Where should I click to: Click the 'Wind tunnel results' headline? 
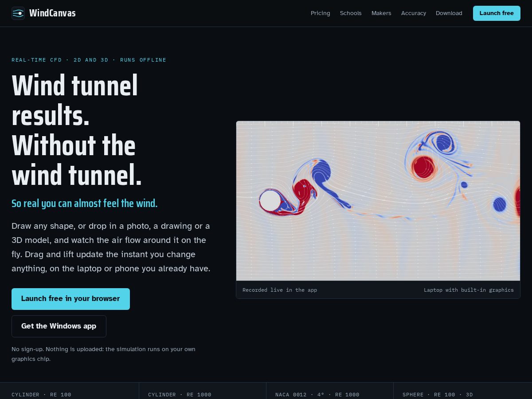pyautogui.click(x=77, y=130)
